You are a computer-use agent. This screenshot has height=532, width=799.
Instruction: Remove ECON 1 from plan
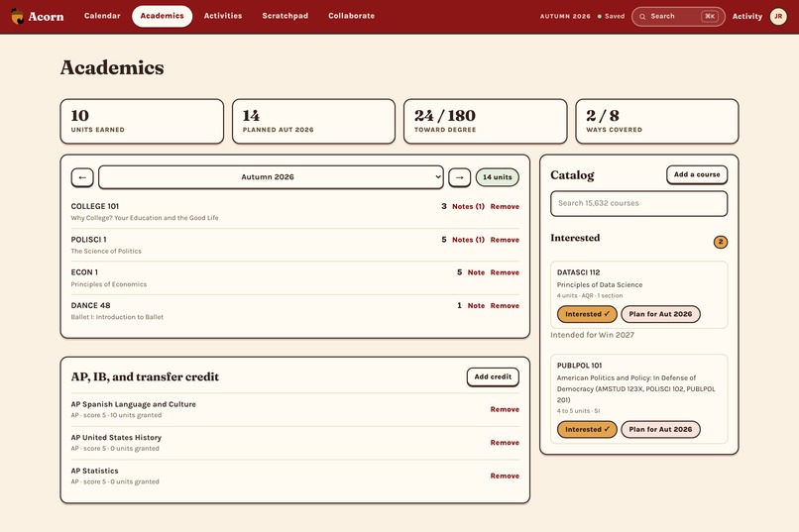pos(505,272)
